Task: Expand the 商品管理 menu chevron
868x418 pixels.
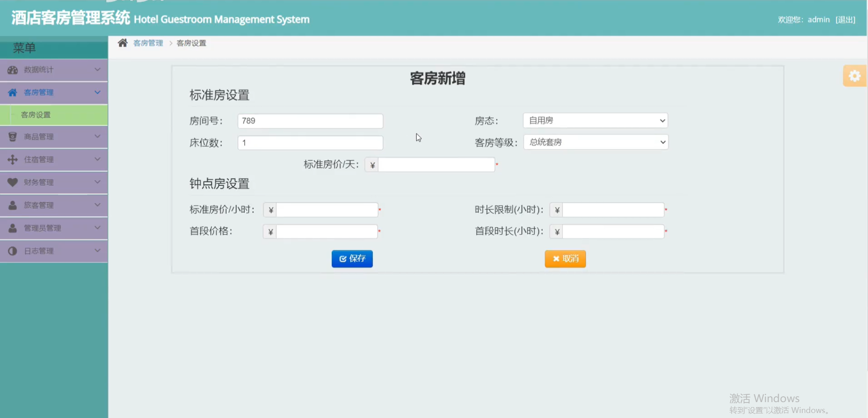Action: click(97, 136)
